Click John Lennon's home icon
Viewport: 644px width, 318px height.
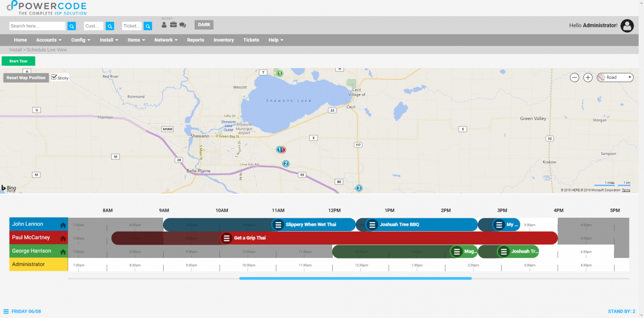[x=63, y=225]
